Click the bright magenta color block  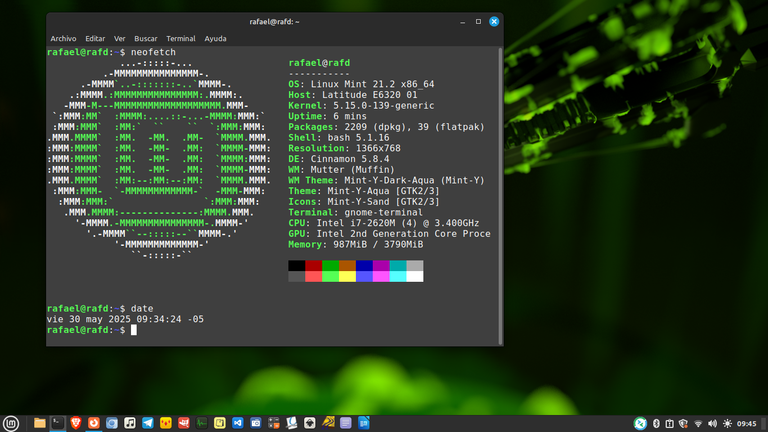click(x=381, y=276)
